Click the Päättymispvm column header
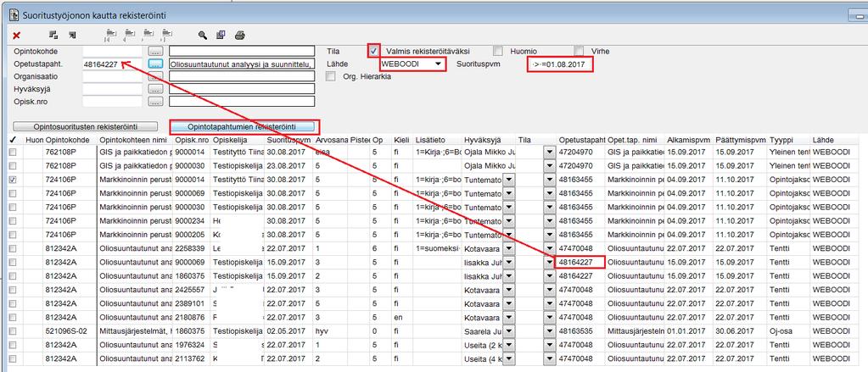 (740, 140)
